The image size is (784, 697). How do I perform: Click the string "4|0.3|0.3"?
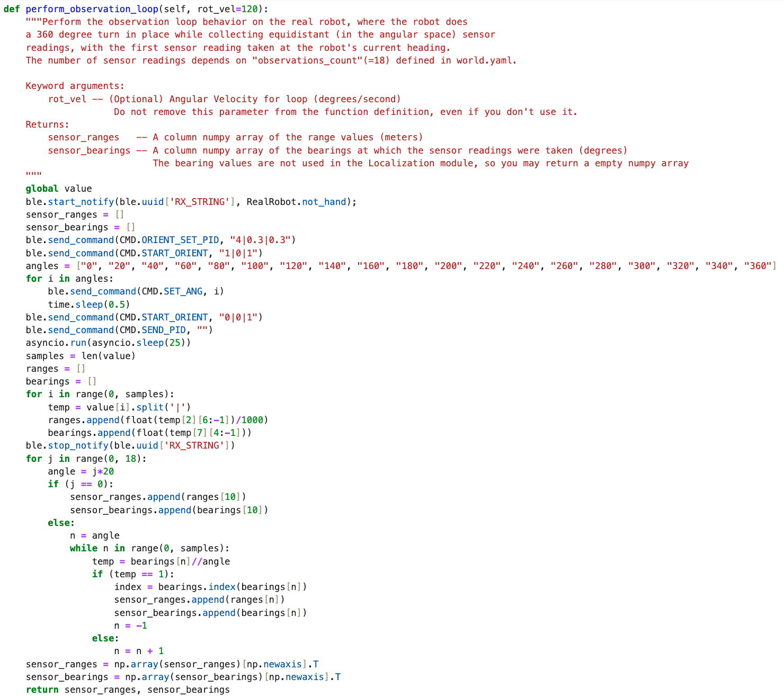point(260,240)
